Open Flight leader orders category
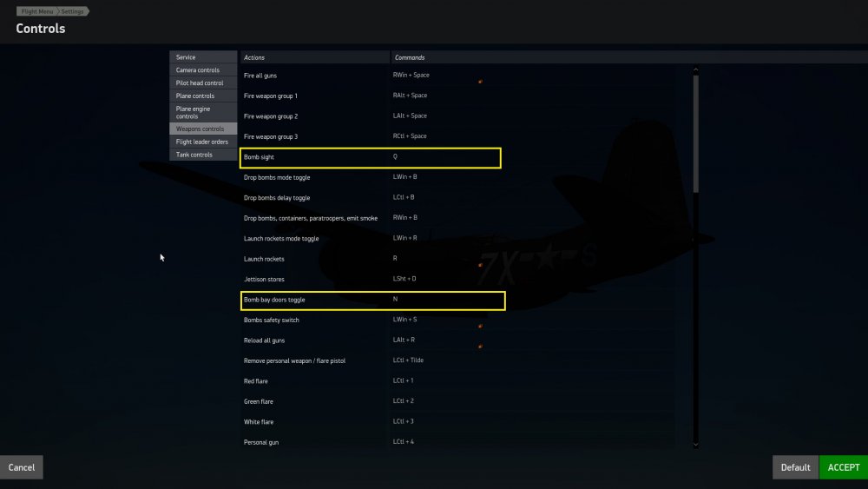Viewport: 868px width, 489px height. pyautogui.click(x=203, y=142)
